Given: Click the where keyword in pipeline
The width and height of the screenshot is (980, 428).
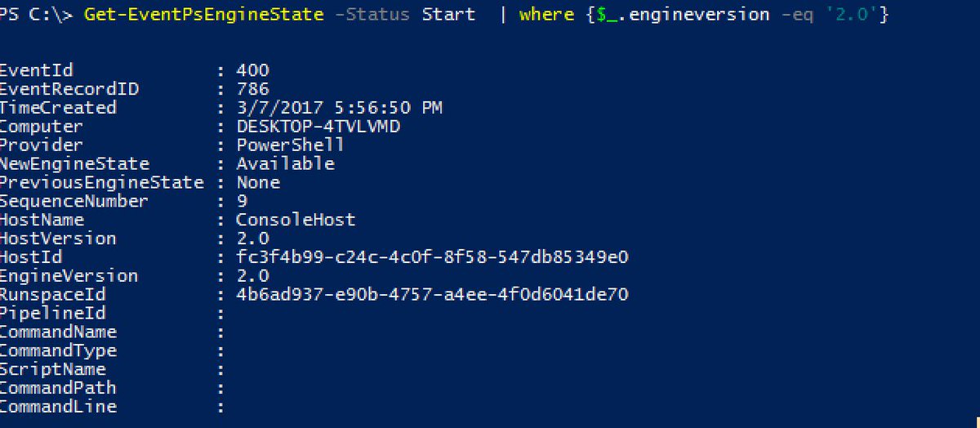Looking at the screenshot, I should [x=542, y=15].
